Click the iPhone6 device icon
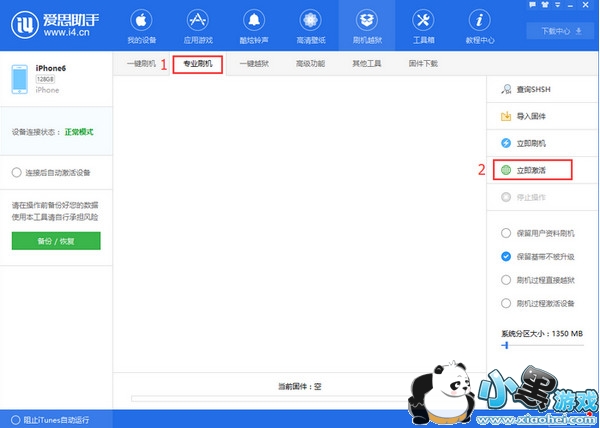 point(20,79)
